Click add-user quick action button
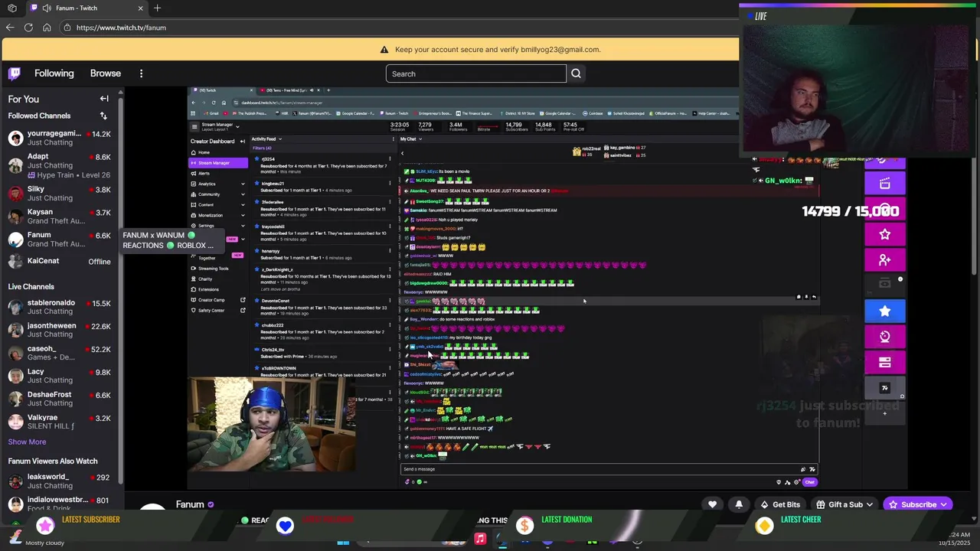This screenshot has height=551, width=980. point(885,260)
